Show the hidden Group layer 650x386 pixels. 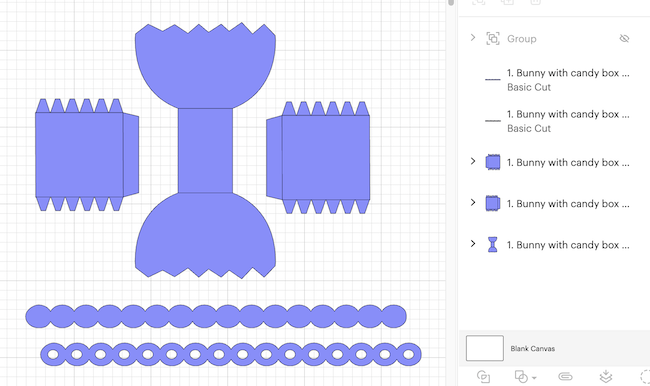pos(624,39)
